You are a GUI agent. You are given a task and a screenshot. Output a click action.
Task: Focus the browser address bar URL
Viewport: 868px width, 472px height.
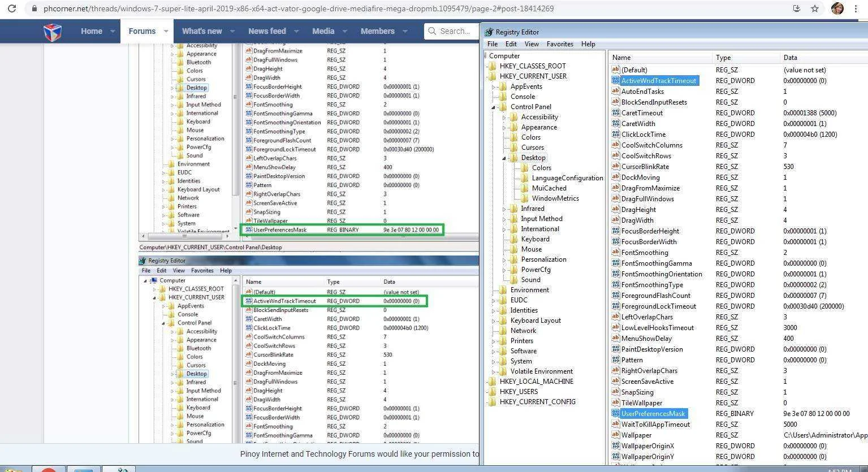click(x=299, y=8)
